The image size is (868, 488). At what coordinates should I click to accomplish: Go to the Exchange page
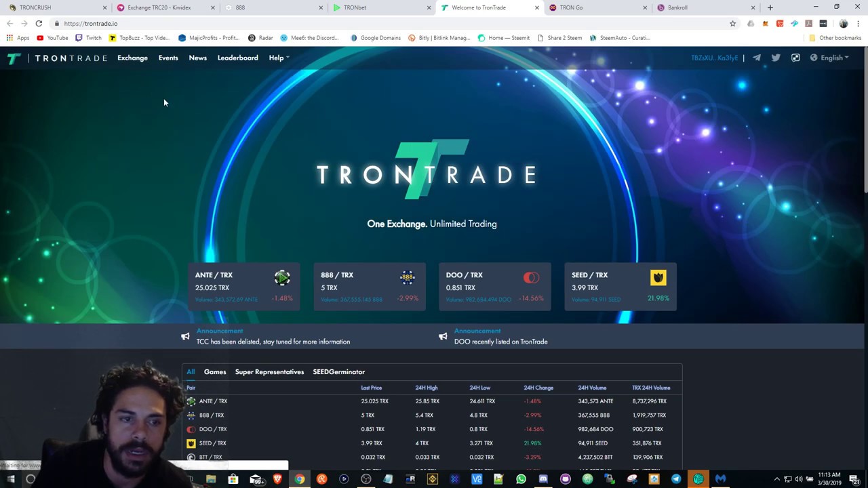pos(132,58)
